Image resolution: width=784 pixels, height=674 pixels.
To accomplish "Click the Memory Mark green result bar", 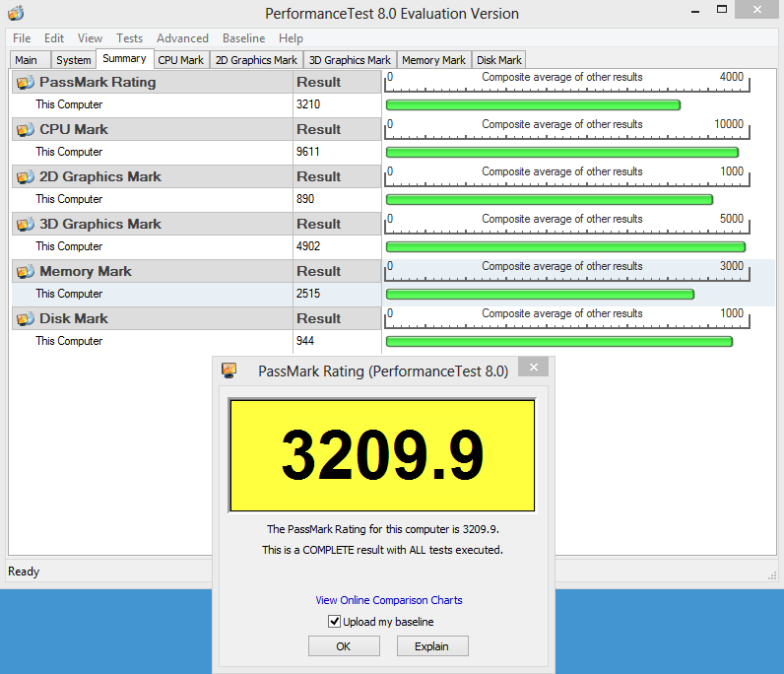I will point(540,295).
